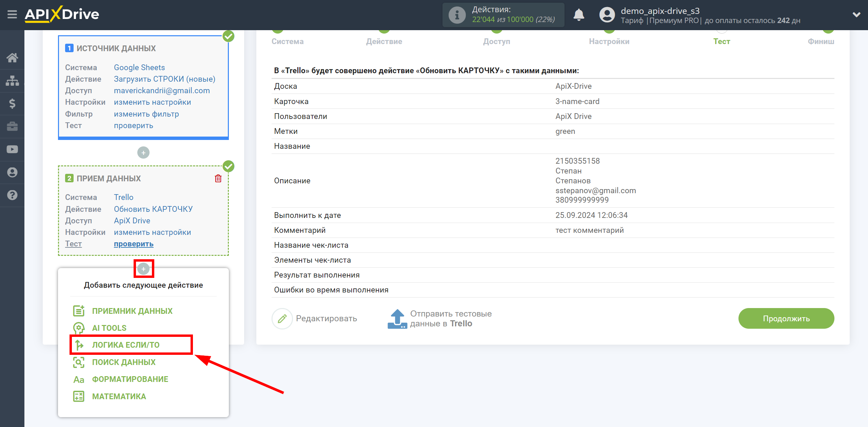This screenshot has width=868, height=427.
Task: Click the ApiX-Drive logo
Action: pyautogui.click(x=62, y=14)
